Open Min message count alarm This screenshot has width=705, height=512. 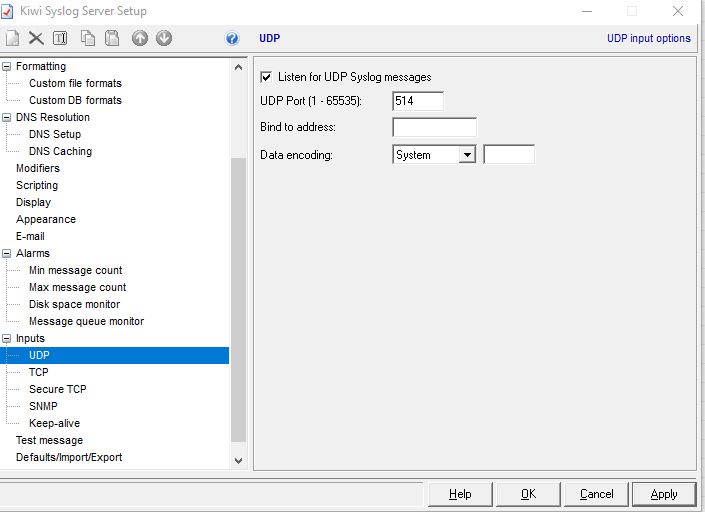tap(76, 270)
